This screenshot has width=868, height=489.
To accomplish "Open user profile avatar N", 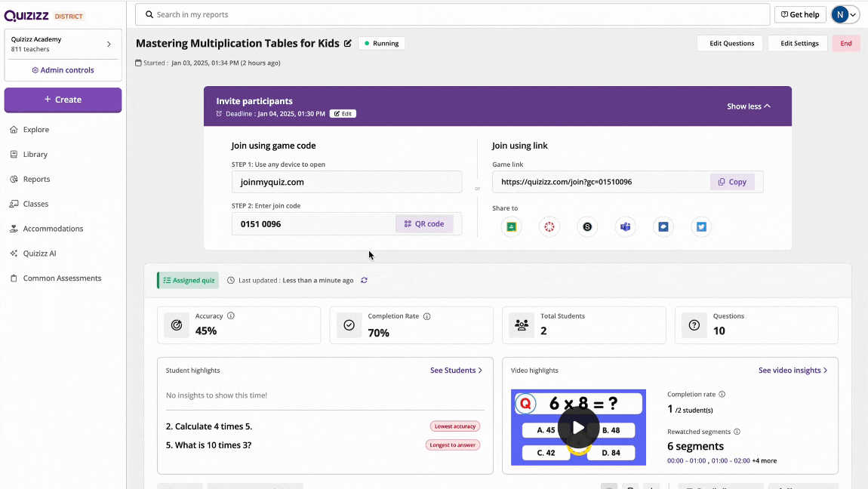I will click(x=840, y=14).
